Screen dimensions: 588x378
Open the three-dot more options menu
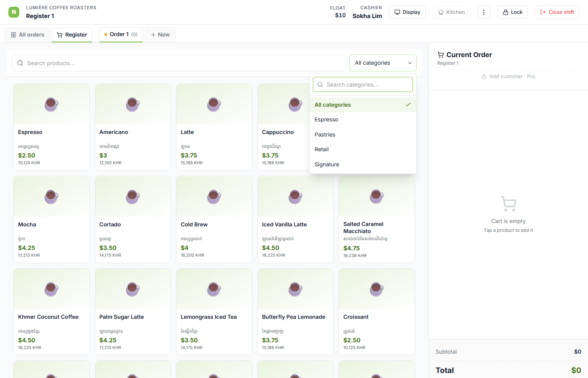(x=484, y=12)
